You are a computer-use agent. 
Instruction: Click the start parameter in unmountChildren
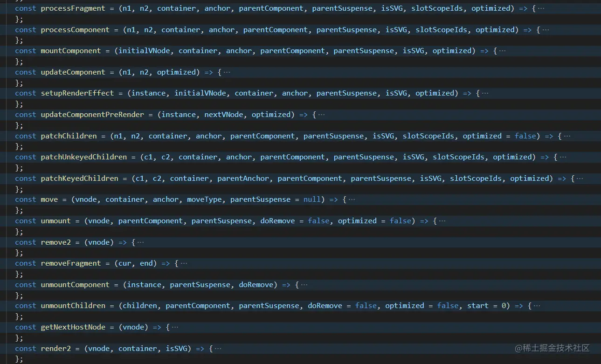coord(478,306)
